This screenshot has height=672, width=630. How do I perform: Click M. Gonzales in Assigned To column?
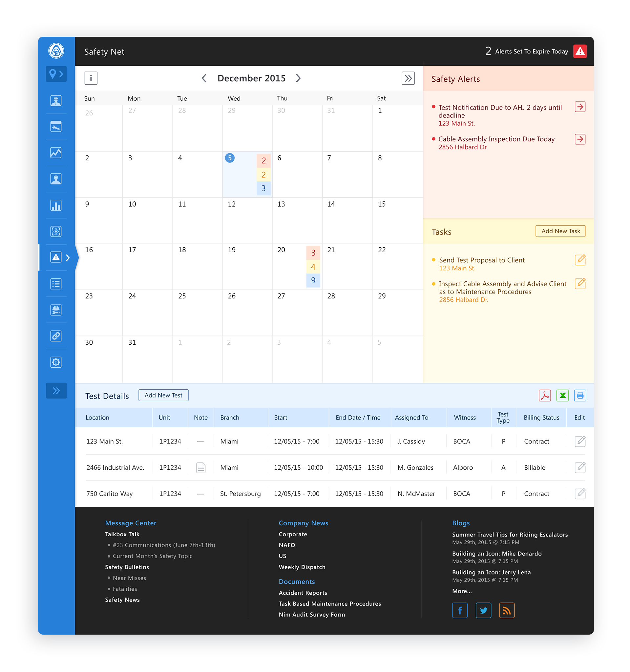[415, 467]
